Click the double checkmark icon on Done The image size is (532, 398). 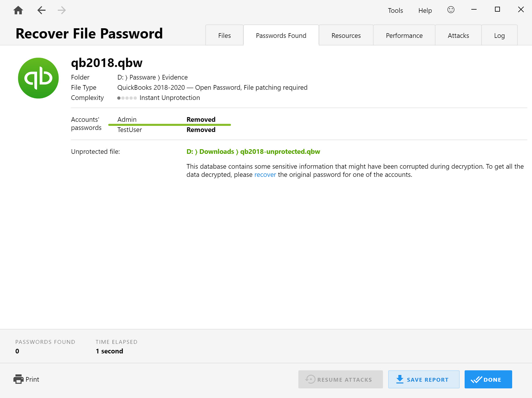pyautogui.click(x=476, y=379)
